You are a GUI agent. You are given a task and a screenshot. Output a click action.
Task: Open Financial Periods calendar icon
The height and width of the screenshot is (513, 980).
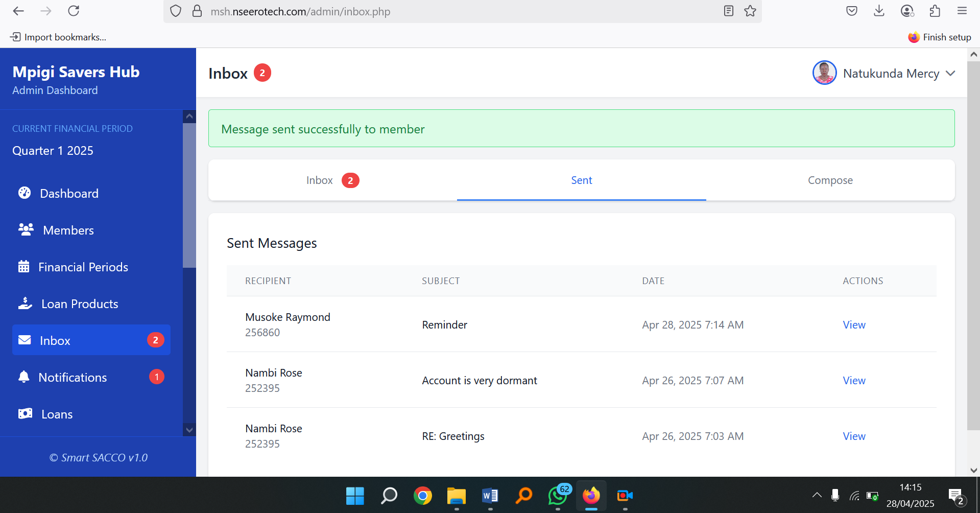pyautogui.click(x=24, y=266)
